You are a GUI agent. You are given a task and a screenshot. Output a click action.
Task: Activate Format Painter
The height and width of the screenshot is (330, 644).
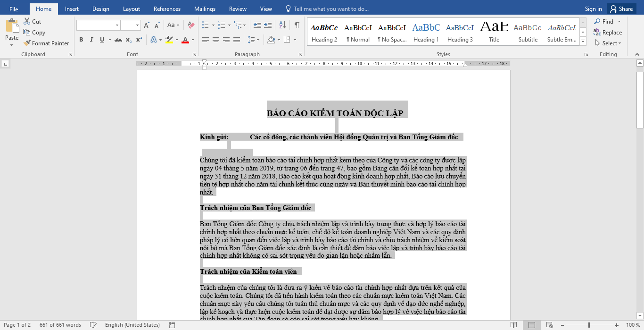[x=46, y=43]
